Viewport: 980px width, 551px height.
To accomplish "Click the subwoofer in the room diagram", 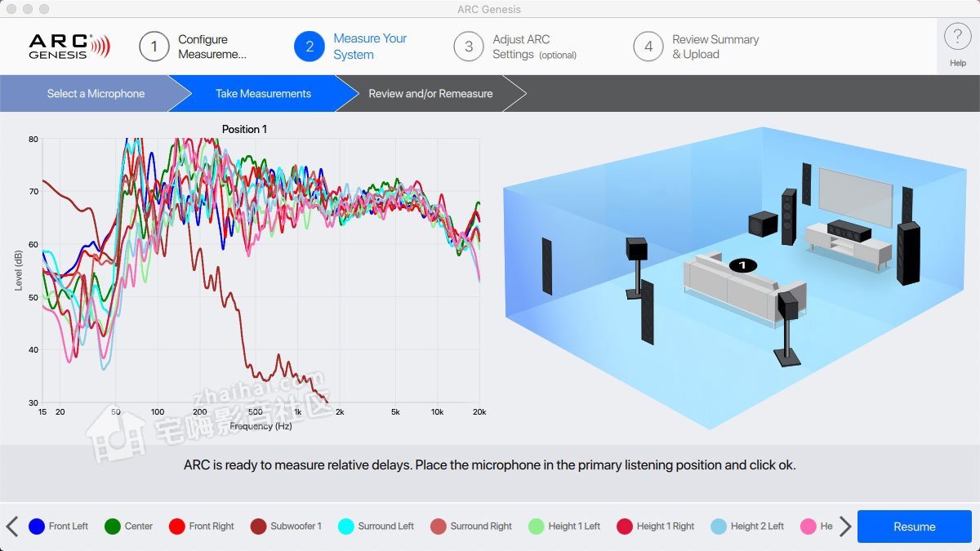I will point(763,224).
